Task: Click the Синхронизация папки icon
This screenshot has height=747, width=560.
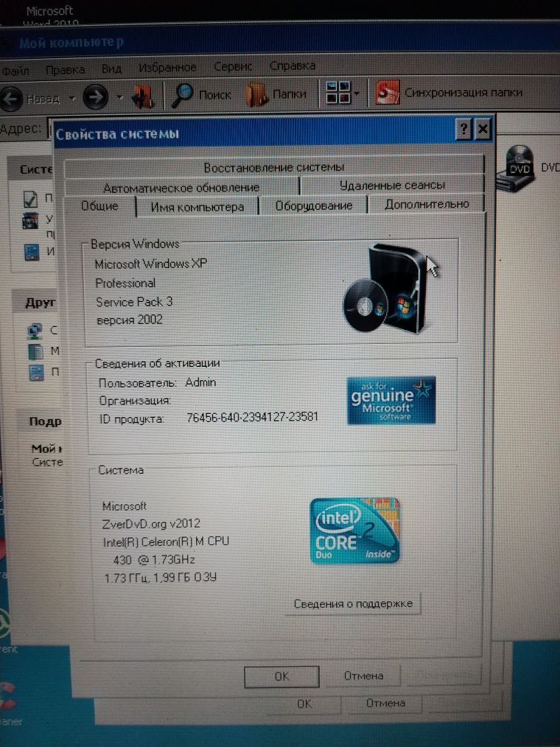Action: [x=388, y=92]
